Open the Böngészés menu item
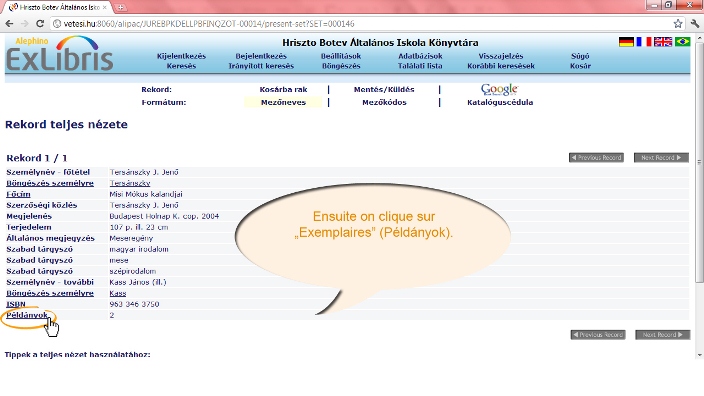Screen dimensions: 704x396 (x=341, y=66)
